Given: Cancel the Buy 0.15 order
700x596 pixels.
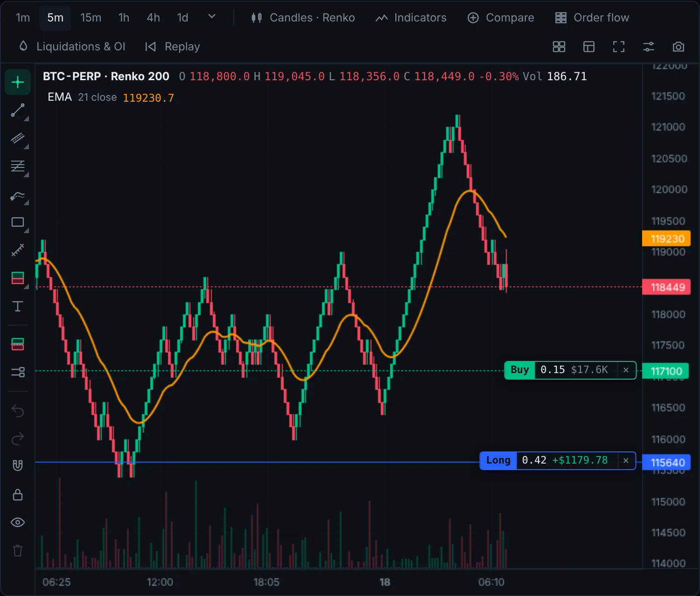Looking at the screenshot, I should pos(626,370).
